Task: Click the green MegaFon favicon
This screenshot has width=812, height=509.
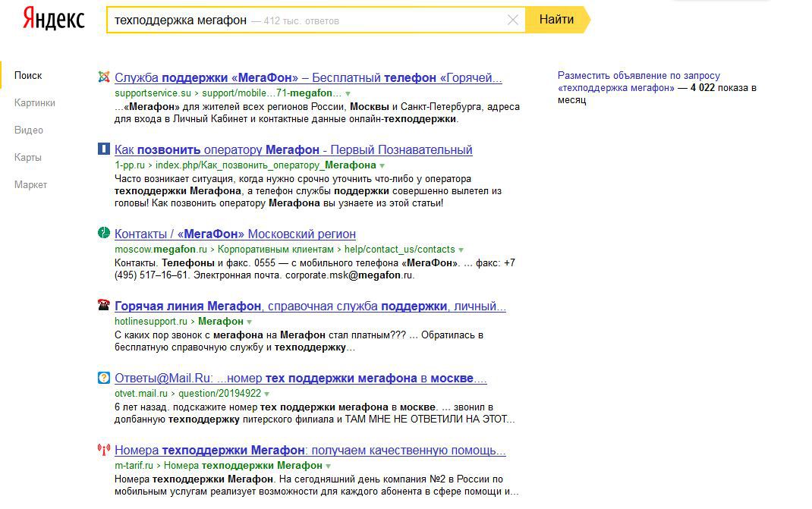Action: click(103, 233)
